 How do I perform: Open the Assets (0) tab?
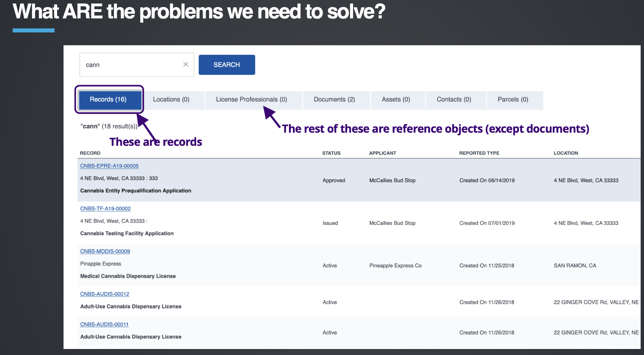[396, 100]
